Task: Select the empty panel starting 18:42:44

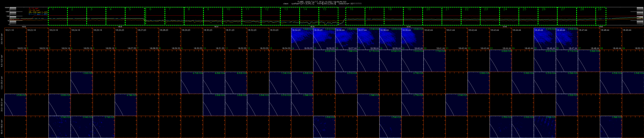Action: 478,39
